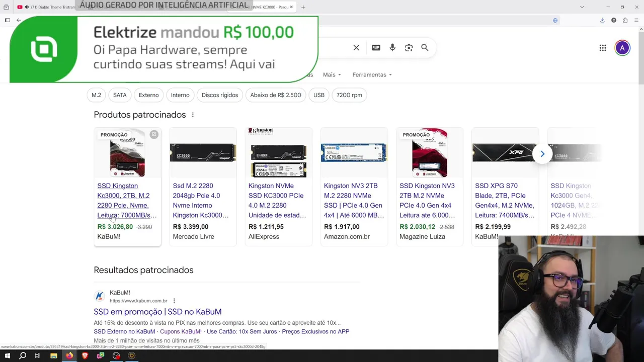
Task: Apply Abaixo de R$ 2.500 filter
Action: [276, 95]
